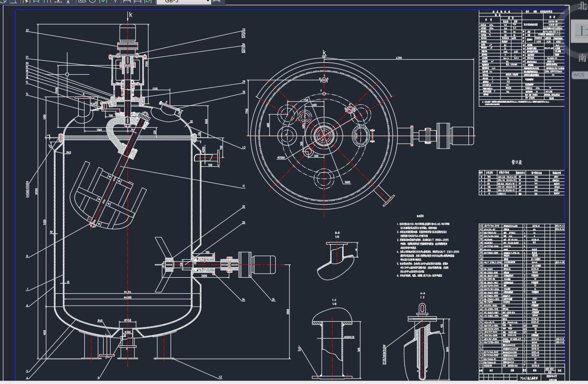Select the 管口表 table title text
The image size is (588, 384).
pyautogui.click(x=516, y=162)
